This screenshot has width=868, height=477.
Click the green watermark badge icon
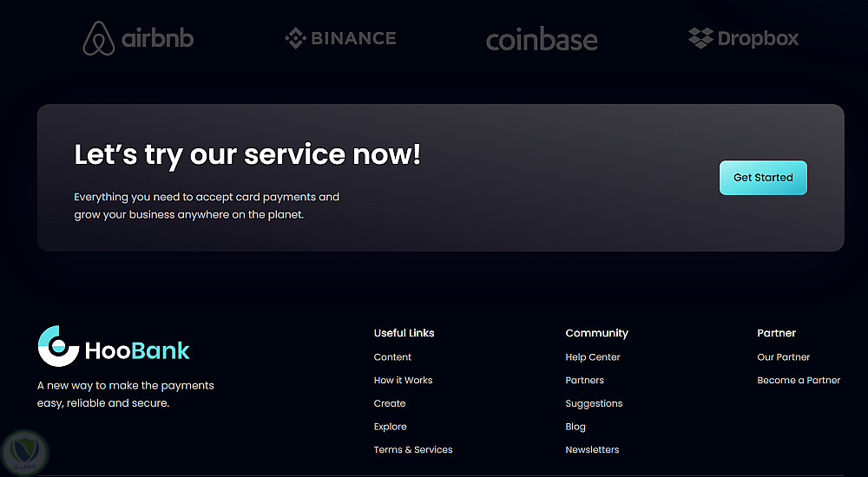pos(24,451)
